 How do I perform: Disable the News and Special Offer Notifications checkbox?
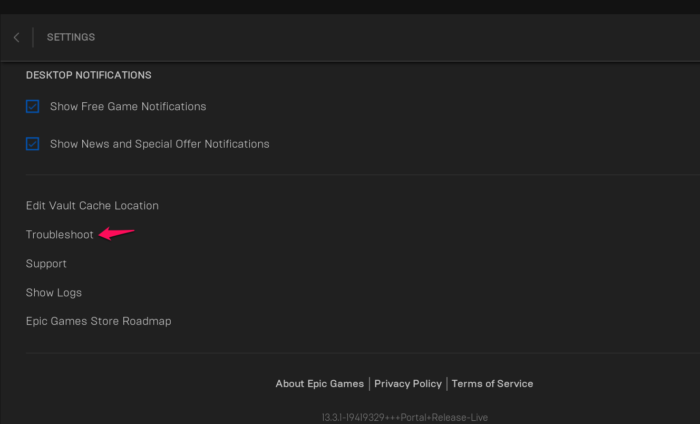pos(33,144)
